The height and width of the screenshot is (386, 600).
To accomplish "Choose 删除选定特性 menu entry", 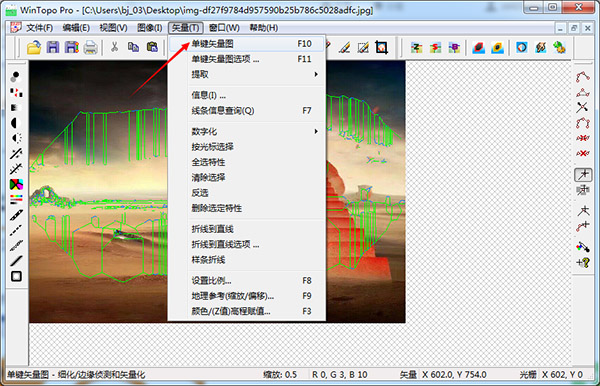I will tap(247, 208).
